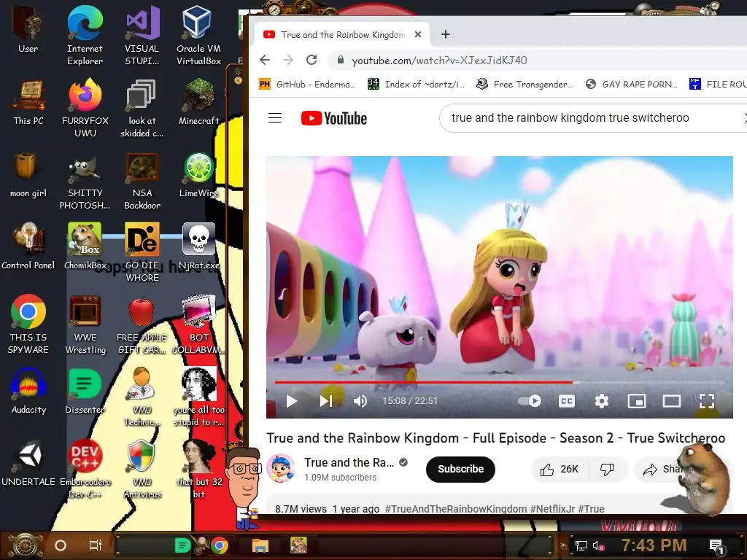Skip to next video
747x560 pixels.
[326, 401]
